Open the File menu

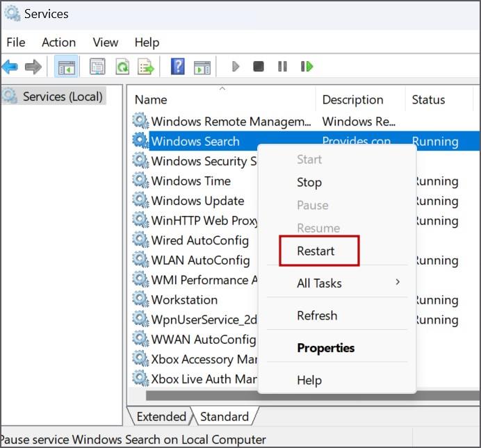[x=16, y=42]
